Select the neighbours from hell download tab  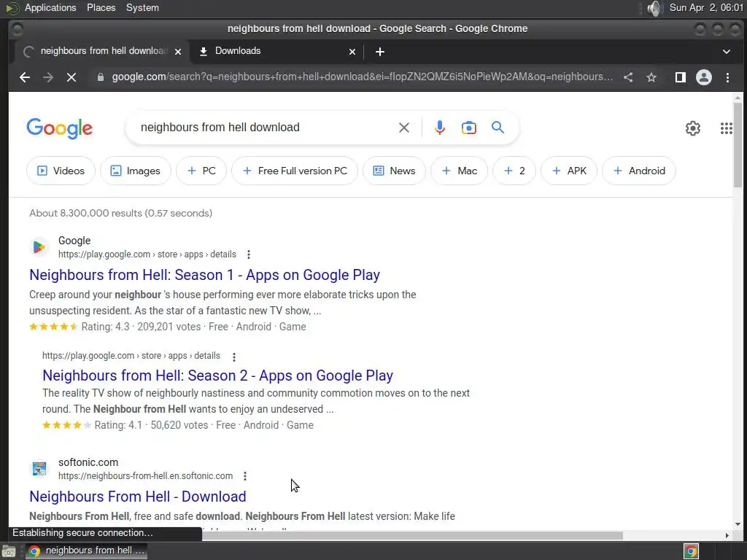[102, 52]
